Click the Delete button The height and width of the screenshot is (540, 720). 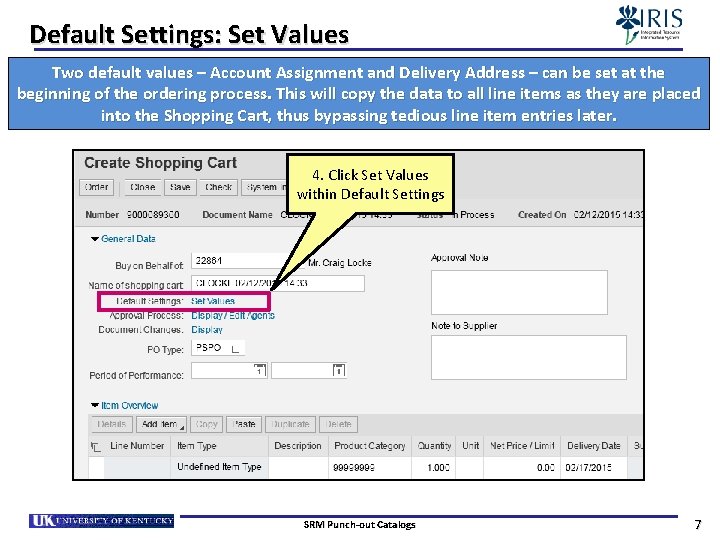(x=338, y=424)
